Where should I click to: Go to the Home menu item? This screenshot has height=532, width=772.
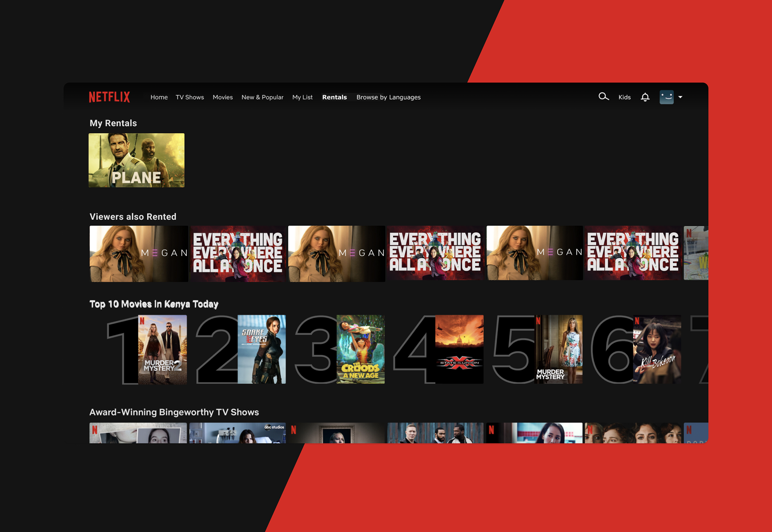(159, 97)
